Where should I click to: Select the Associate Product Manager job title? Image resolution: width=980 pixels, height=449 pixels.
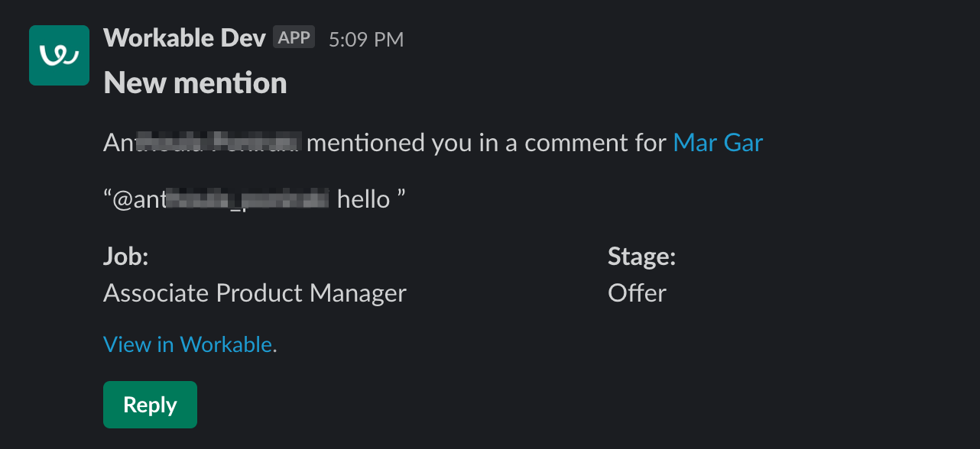[x=255, y=293]
